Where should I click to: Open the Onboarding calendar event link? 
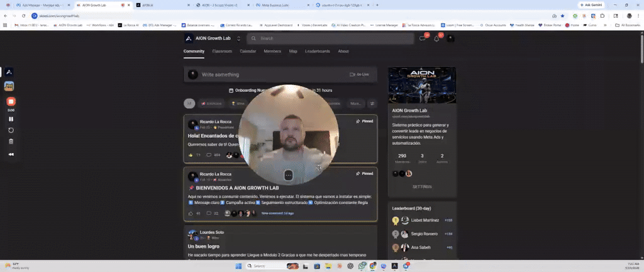(x=280, y=91)
